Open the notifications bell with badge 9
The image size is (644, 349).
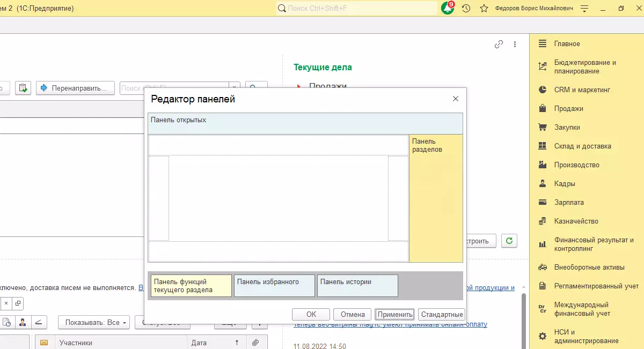448,8
